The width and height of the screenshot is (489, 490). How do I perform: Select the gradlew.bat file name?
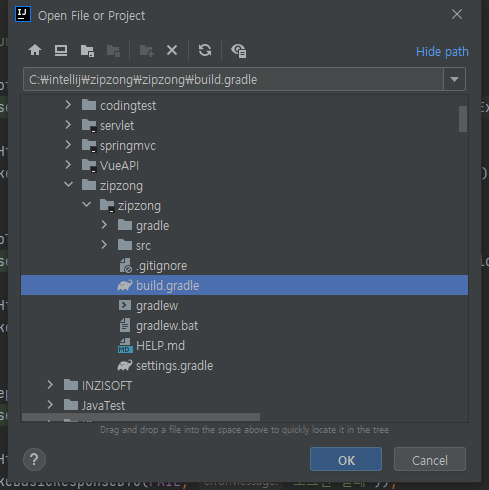(x=167, y=326)
